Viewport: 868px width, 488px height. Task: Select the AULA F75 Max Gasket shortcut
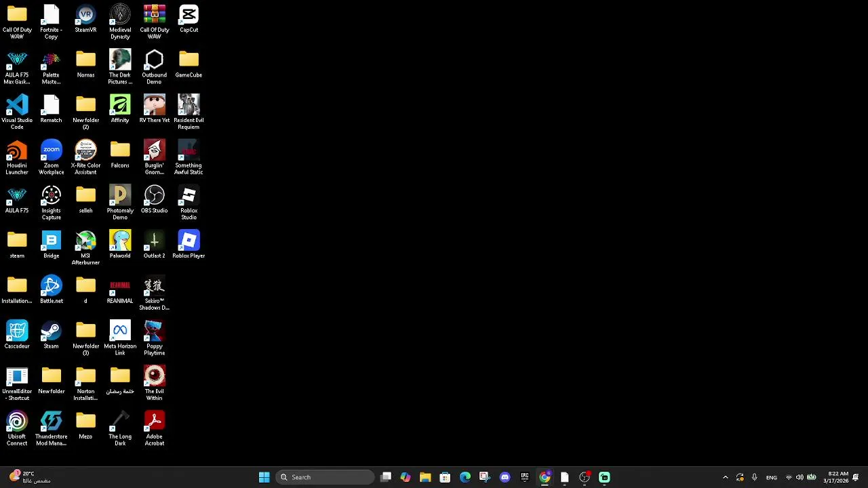[x=17, y=68]
